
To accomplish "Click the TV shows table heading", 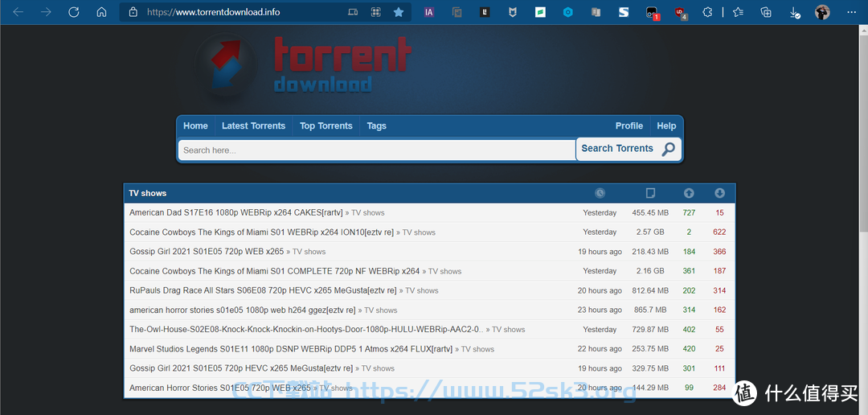I will tap(148, 193).
